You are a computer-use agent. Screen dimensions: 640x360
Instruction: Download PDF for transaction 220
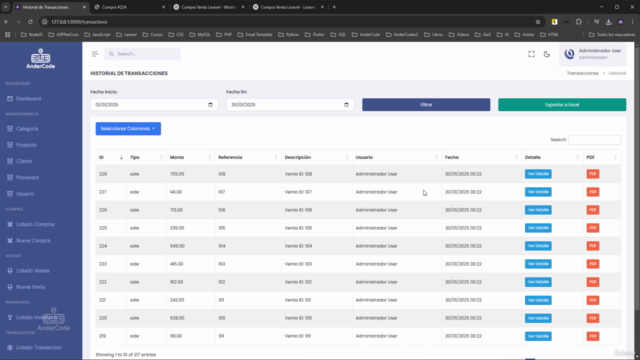pyautogui.click(x=593, y=318)
